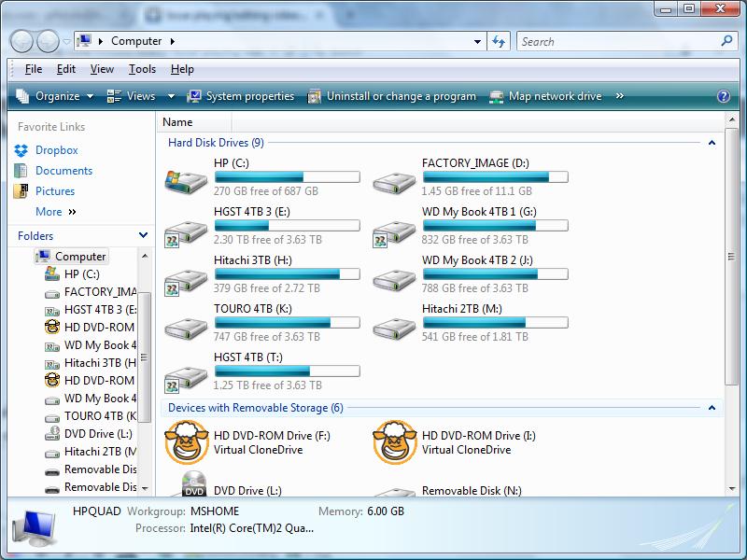747x560 pixels.
Task: Click the search magnifier icon
Action: (x=726, y=41)
